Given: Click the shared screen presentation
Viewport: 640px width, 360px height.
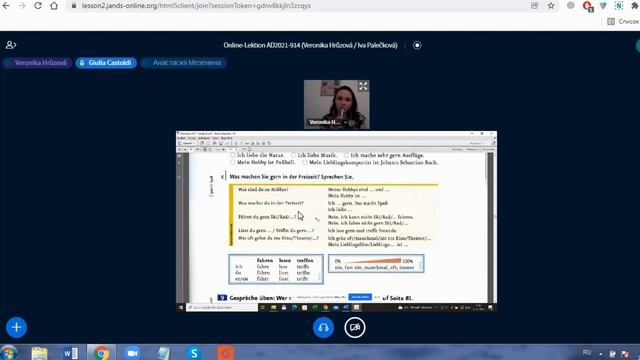Looking at the screenshot, I should [x=336, y=221].
